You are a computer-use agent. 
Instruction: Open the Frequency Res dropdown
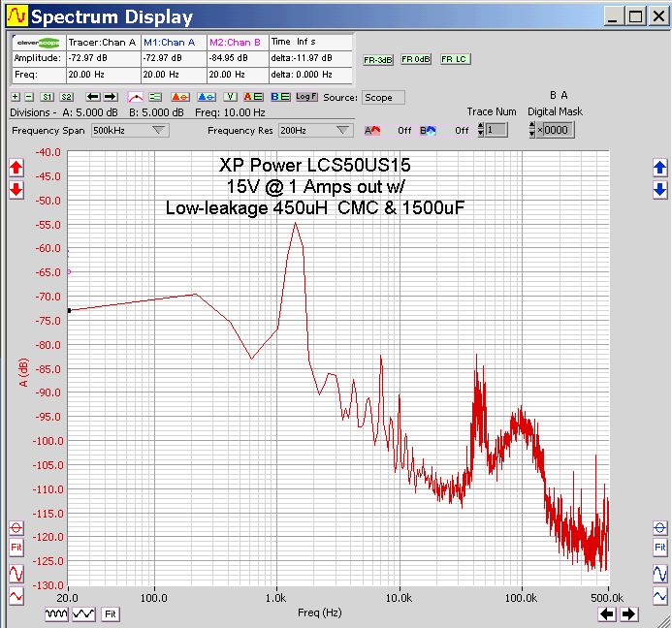(x=316, y=130)
